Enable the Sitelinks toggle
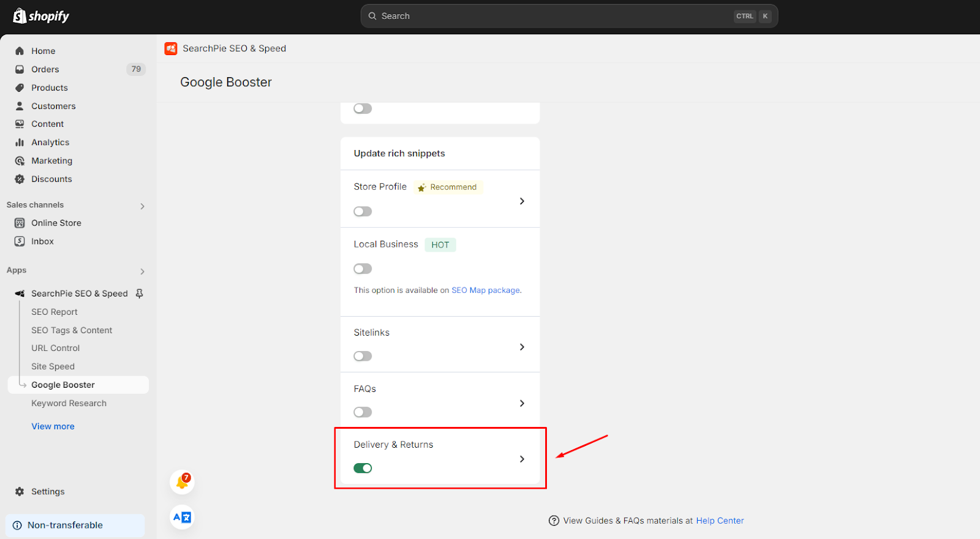The height and width of the screenshot is (539, 980). pyautogui.click(x=363, y=356)
